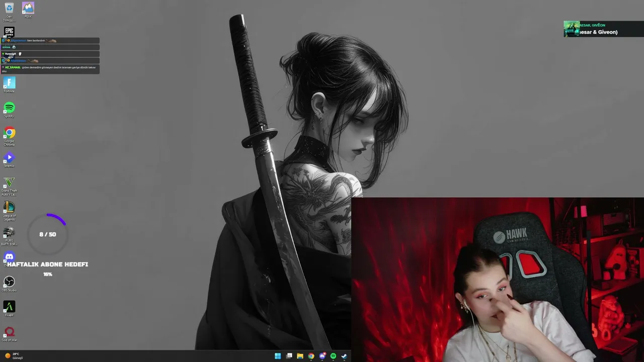Open Steam from the taskbar
The height and width of the screenshot is (362, 644).
344,356
